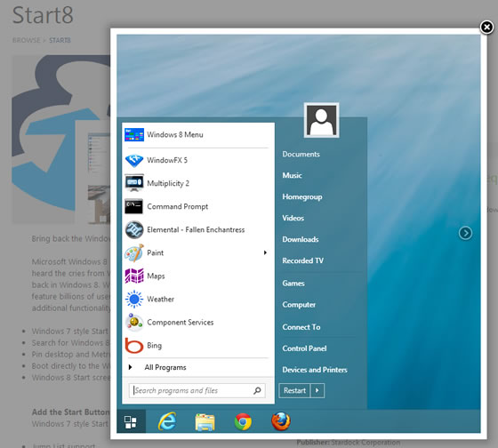Viewport: 498px width, 448px height.
Task: Open Music from the right pane
Action: 292,175
